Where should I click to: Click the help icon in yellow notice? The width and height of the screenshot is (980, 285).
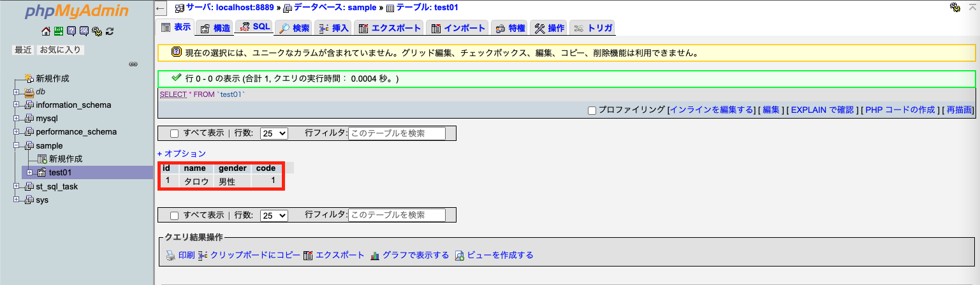(177, 52)
